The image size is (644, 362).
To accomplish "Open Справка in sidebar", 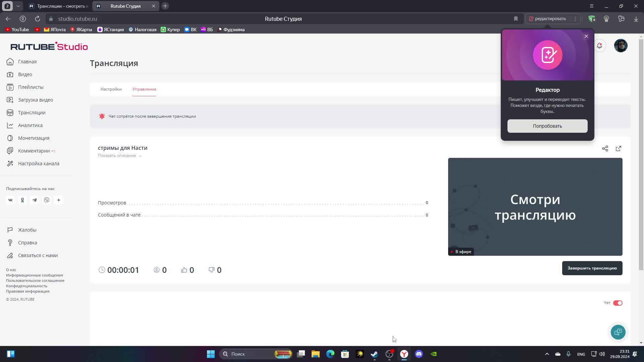I will point(22,243).
